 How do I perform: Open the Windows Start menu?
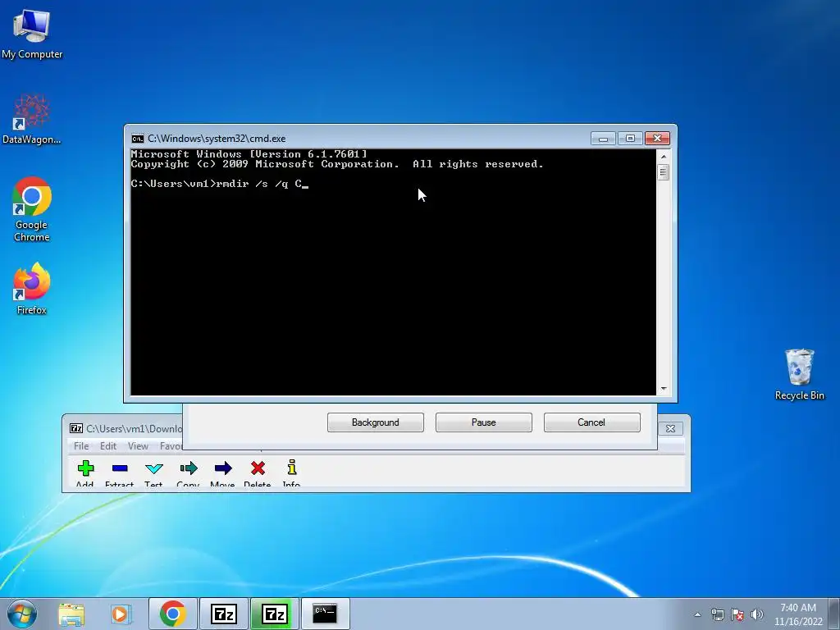[x=22, y=614]
